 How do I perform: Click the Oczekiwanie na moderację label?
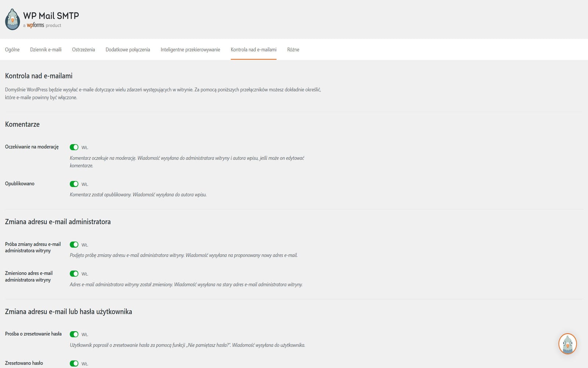[32, 147]
